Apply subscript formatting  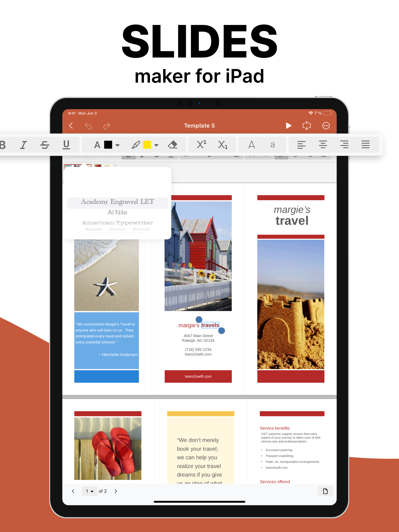[223, 145]
